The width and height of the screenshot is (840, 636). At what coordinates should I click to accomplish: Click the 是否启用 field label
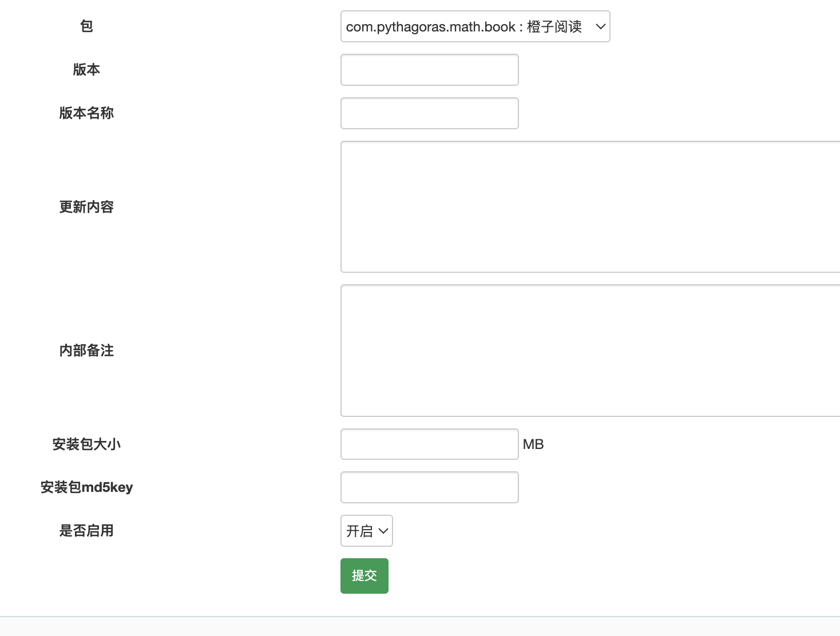86,531
